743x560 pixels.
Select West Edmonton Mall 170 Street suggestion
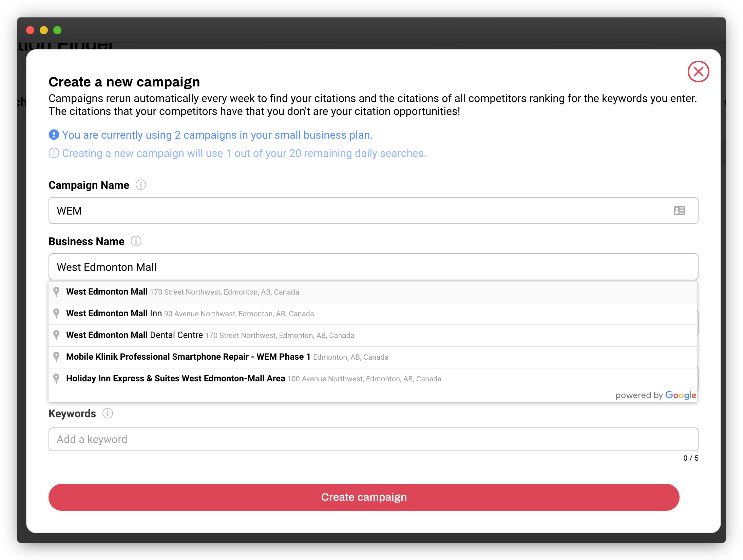tap(183, 292)
